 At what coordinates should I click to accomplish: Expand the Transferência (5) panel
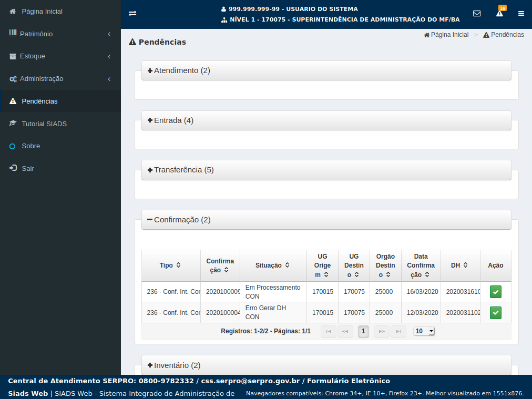326,170
